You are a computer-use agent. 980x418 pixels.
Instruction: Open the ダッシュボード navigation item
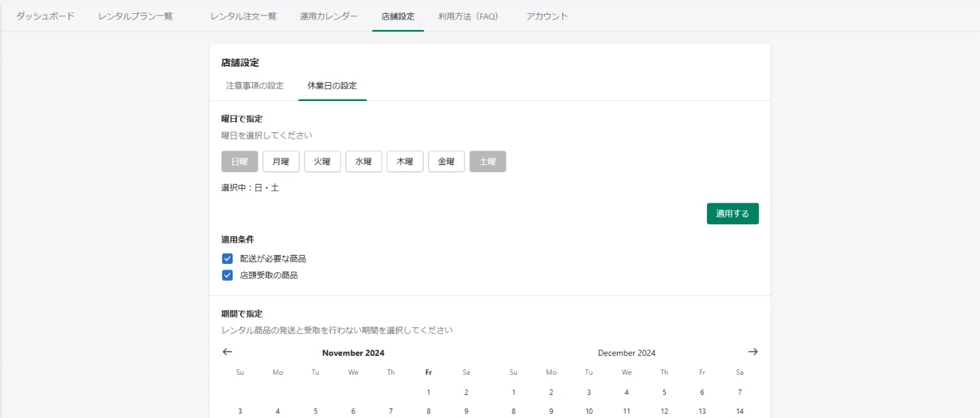[x=43, y=15]
